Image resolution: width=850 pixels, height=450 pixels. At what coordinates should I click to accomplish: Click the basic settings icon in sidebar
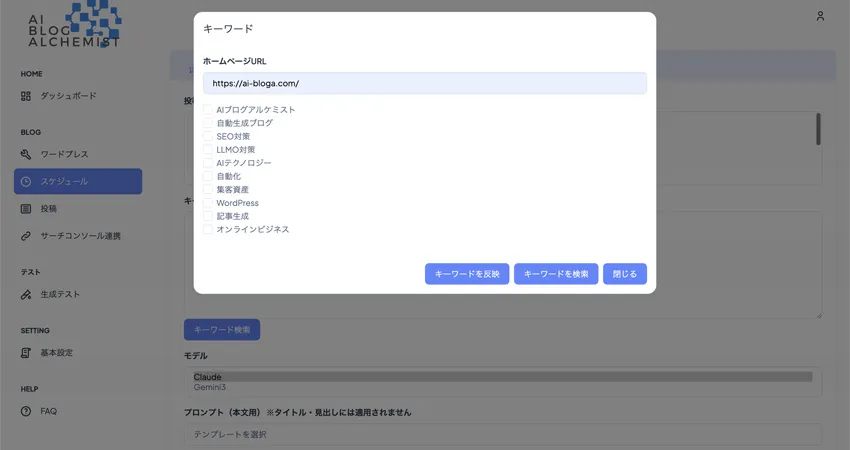click(x=26, y=353)
